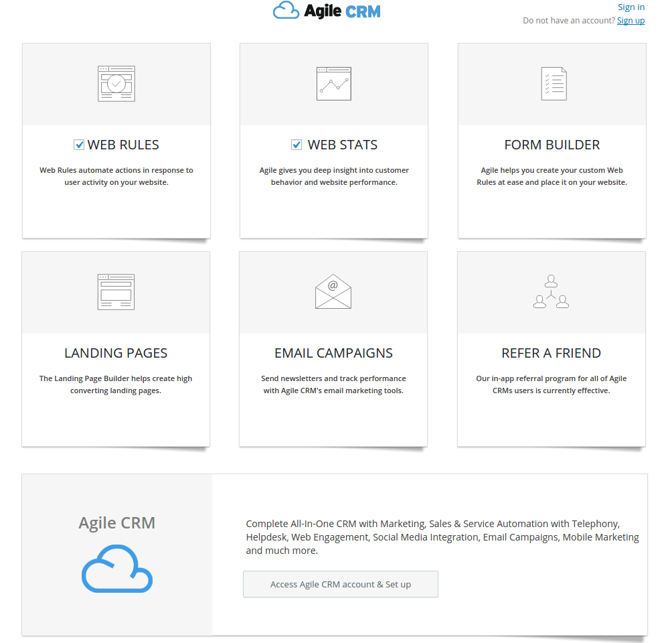Click Access Agile CRM account & Set up button
The width and height of the screenshot is (672, 643).
pyautogui.click(x=341, y=584)
